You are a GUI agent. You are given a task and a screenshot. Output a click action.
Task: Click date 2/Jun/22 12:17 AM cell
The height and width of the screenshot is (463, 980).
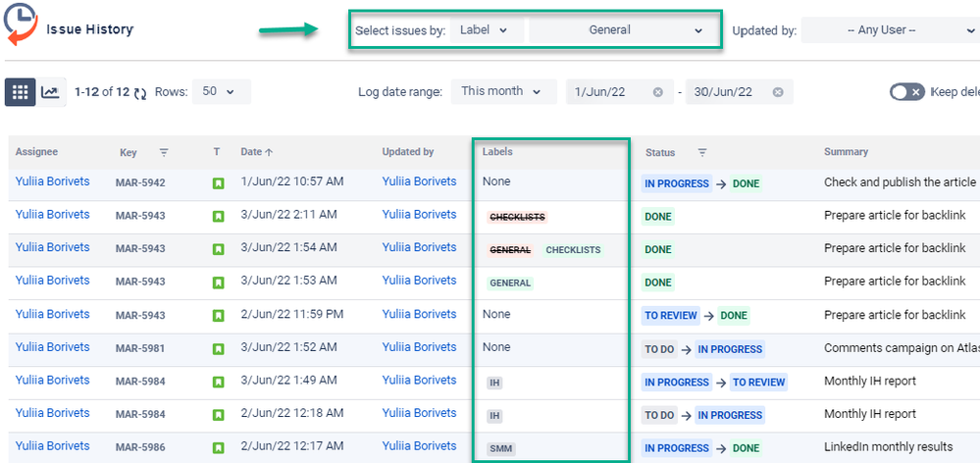click(x=292, y=446)
